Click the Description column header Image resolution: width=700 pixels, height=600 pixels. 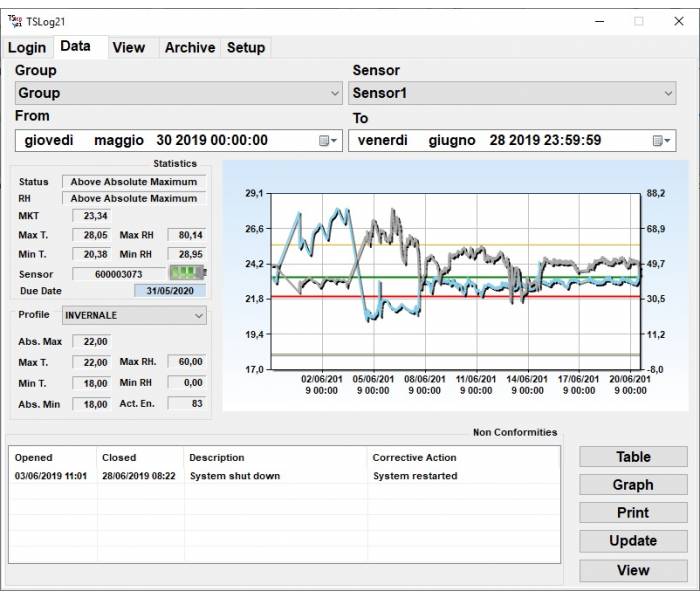[217, 458]
